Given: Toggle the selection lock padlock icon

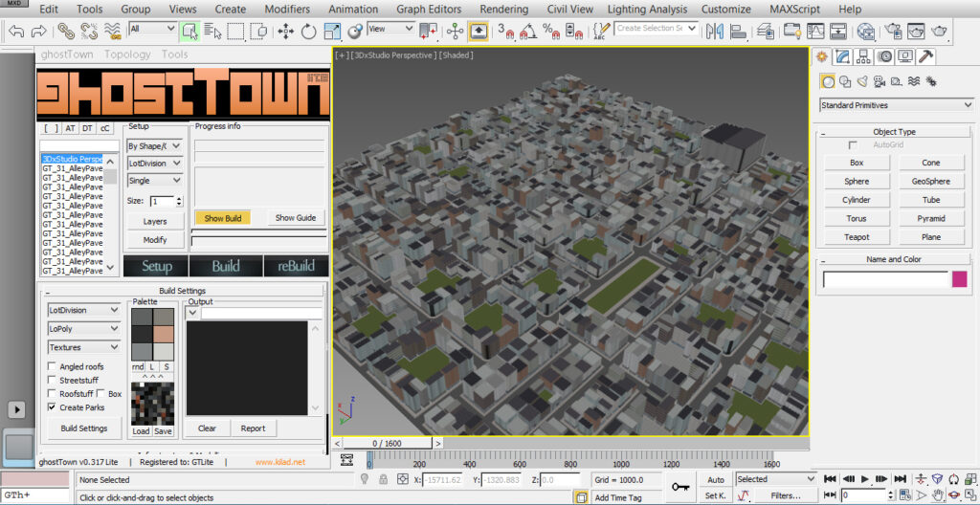Looking at the screenshot, I should [x=383, y=479].
